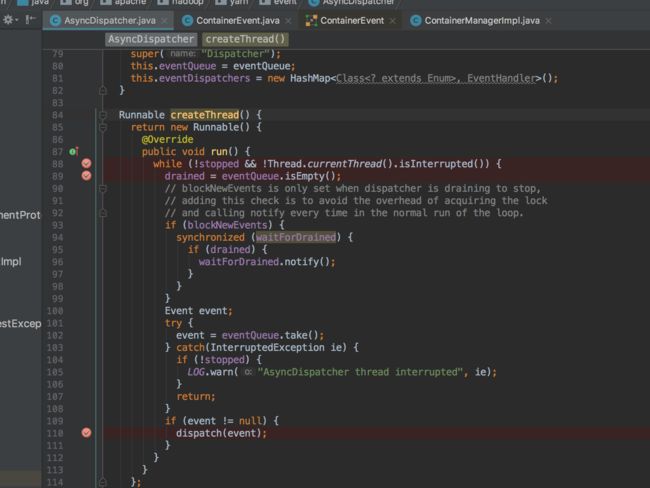
Task: Click InterruptedException in the catch clause
Action: [x=267, y=347]
